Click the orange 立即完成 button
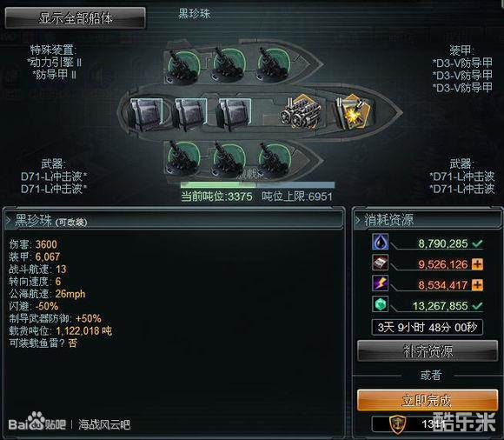 click(x=428, y=400)
